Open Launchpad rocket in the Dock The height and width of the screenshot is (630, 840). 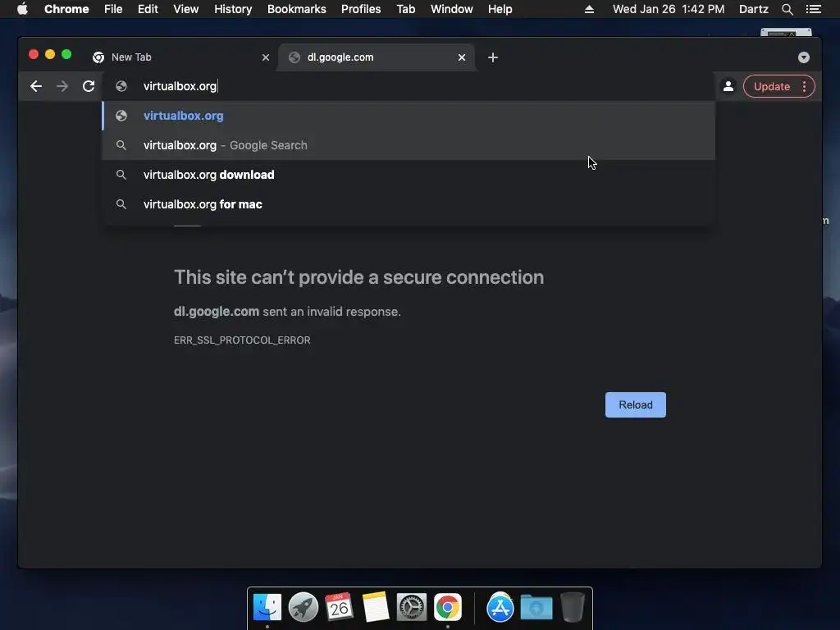pyautogui.click(x=304, y=608)
